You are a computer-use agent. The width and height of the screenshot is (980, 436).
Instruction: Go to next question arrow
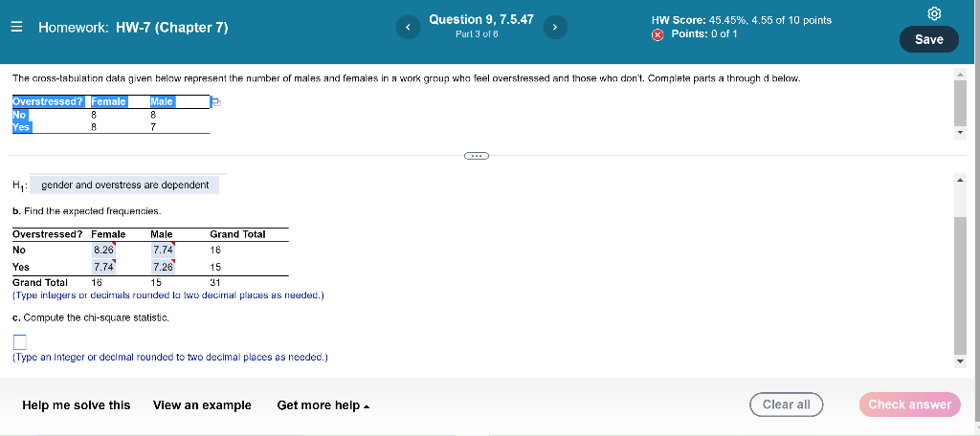554,27
